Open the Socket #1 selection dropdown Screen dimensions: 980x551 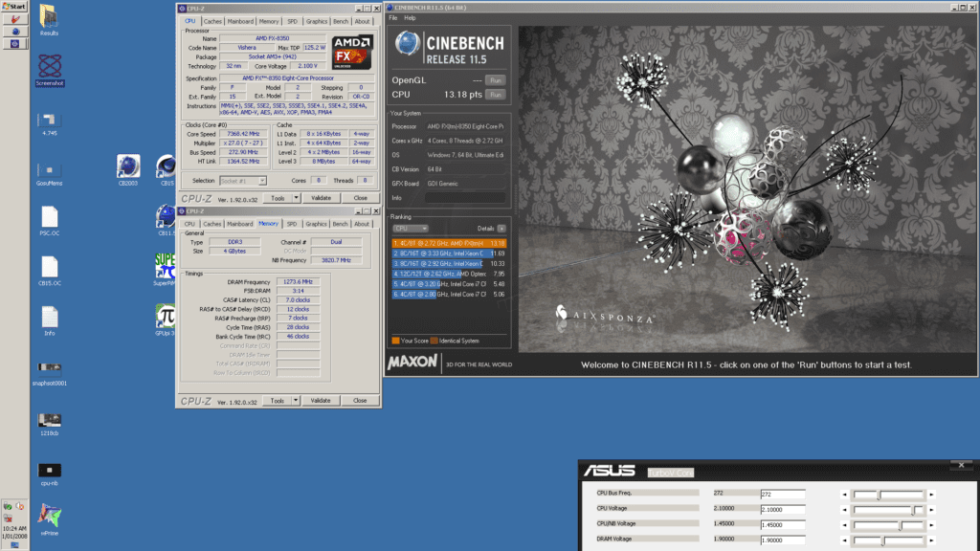[243, 181]
